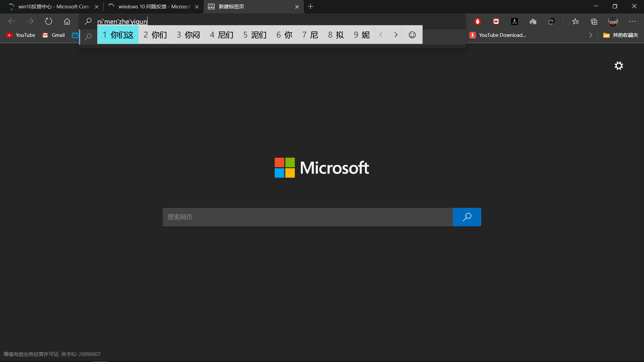Close the 新建标签页 tab

coord(297,7)
